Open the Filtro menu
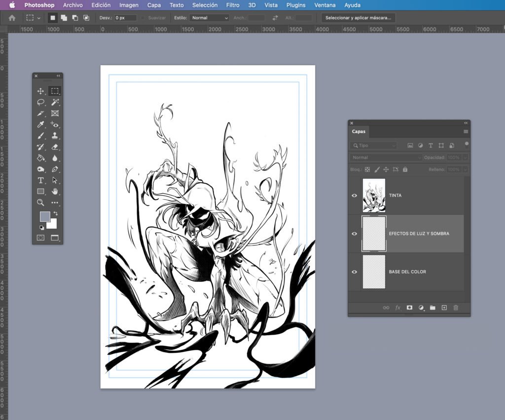This screenshot has width=505, height=420. [232, 5]
